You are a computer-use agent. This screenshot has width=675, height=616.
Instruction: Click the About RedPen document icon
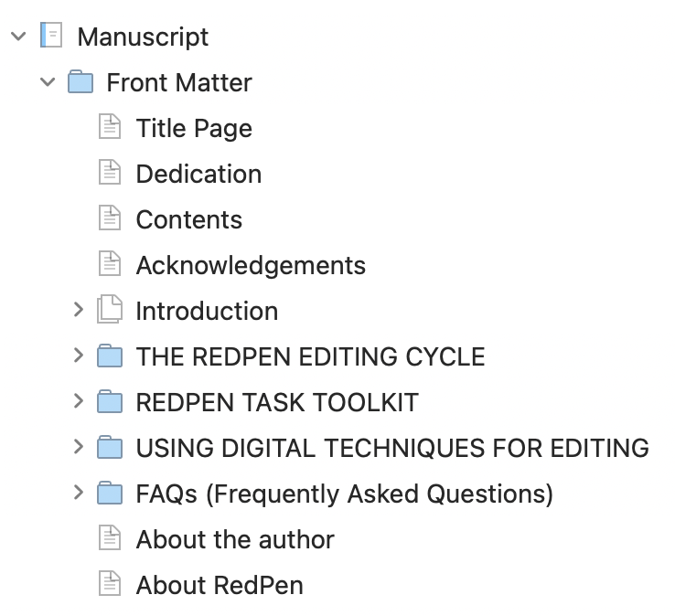tap(110, 583)
